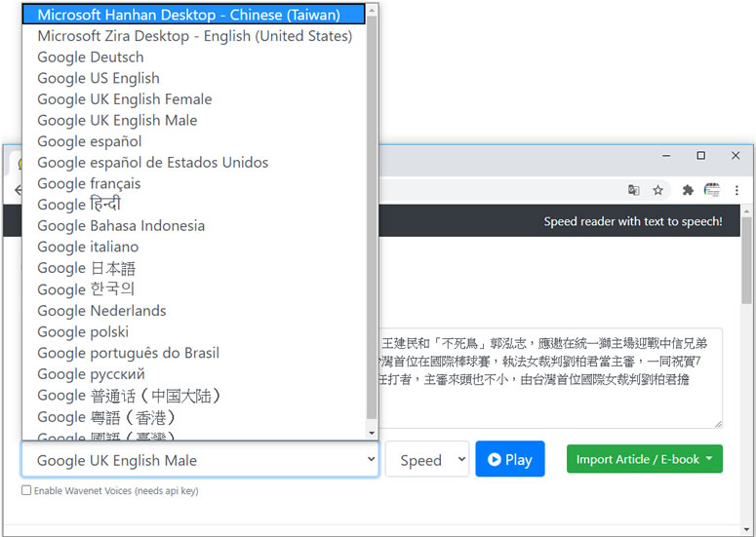Click the voice selector showing Google UK English Male
This screenshot has width=756, height=537.
[x=200, y=460]
